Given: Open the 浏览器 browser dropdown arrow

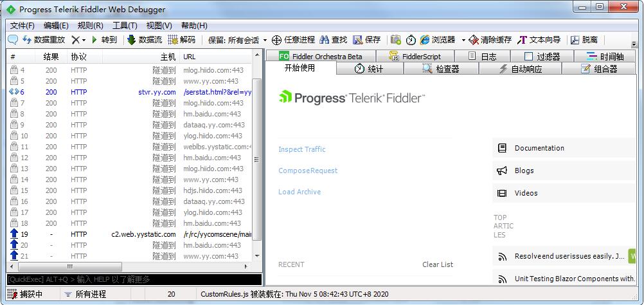Looking at the screenshot, I should coord(463,41).
